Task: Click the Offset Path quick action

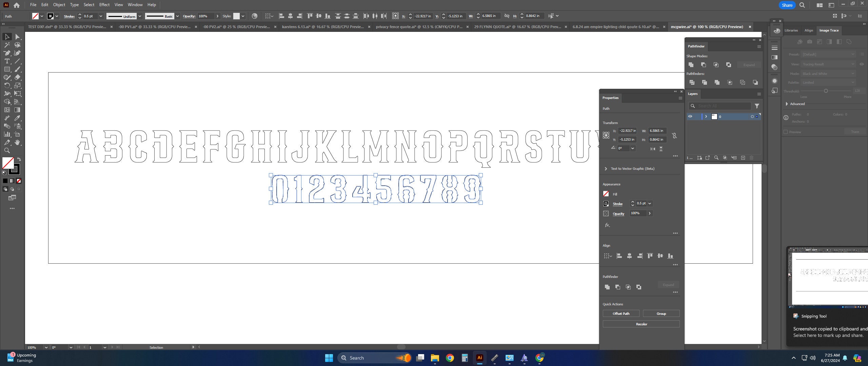Action: [620, 313]
